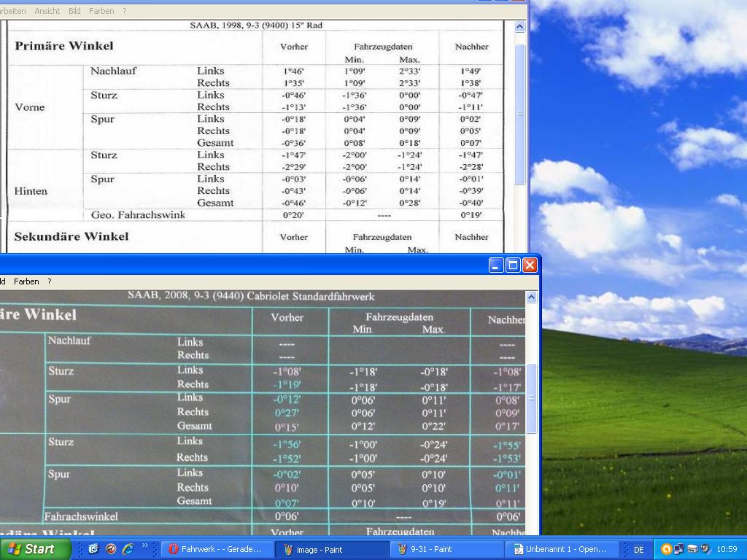
Task: Open the ? help menu in lower Paint window
Action: (49, 281)
